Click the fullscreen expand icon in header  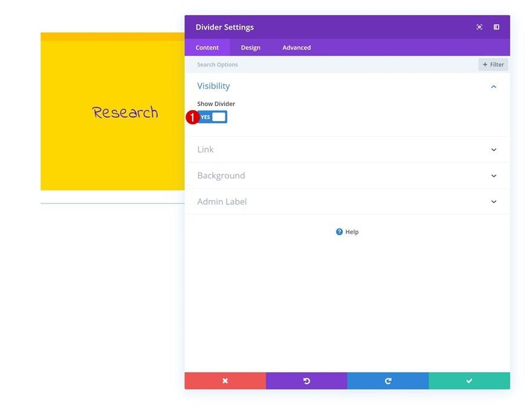pyautogui.click(x=479, y=27)
